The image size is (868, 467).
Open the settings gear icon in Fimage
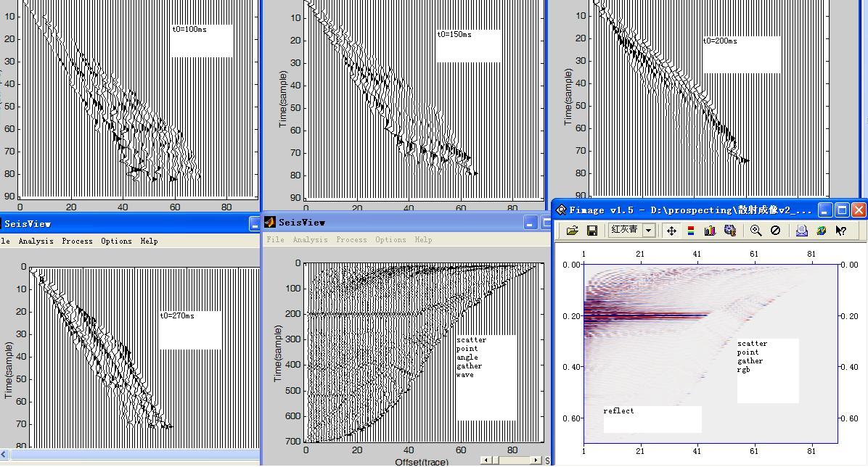(x=730, y=231)
